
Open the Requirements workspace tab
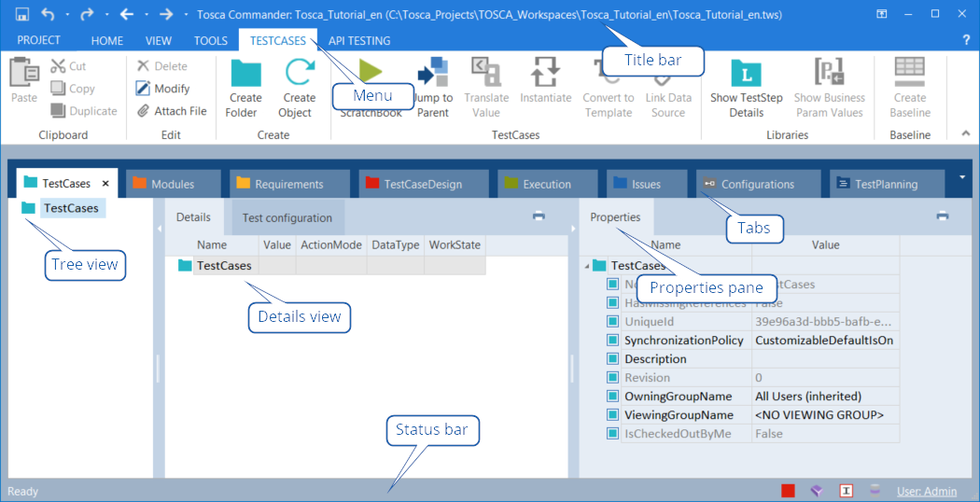coord(288,184)
